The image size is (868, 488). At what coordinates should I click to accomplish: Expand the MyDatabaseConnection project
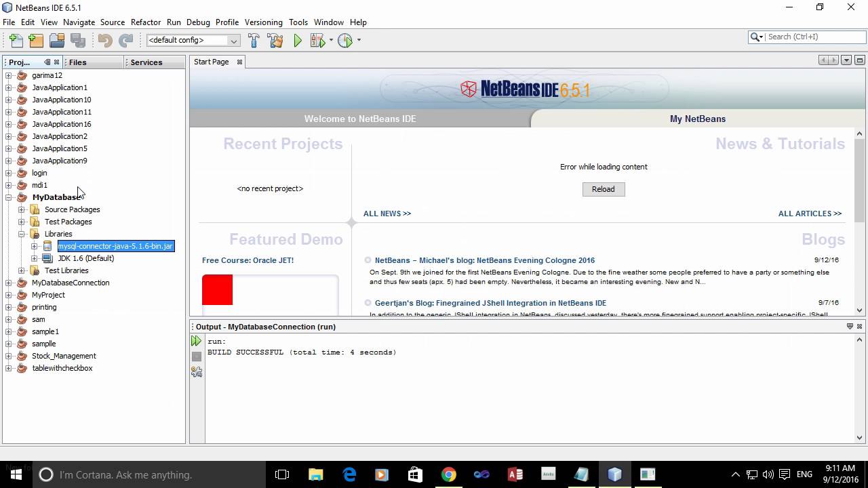[9, 283]
